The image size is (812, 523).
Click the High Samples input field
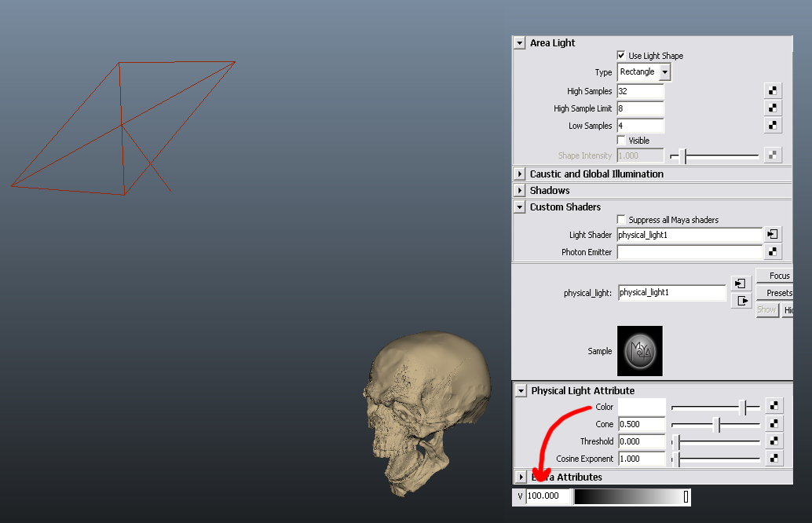640,91
